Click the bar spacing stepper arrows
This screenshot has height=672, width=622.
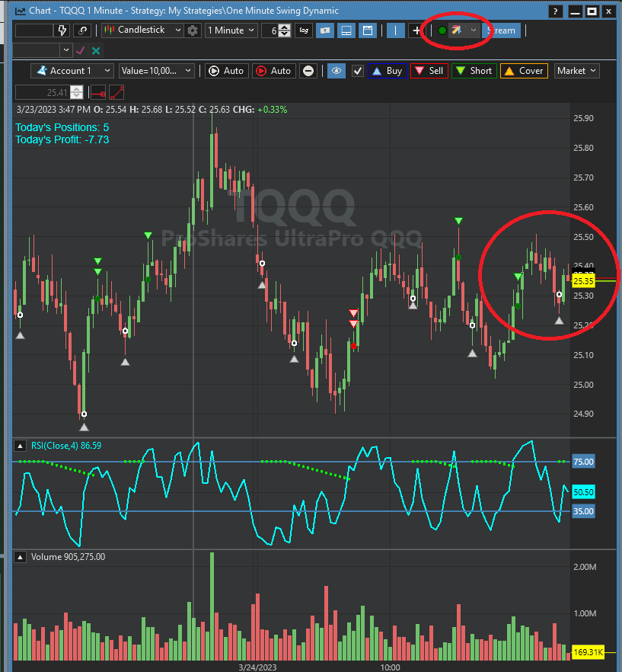coord(285,30)
